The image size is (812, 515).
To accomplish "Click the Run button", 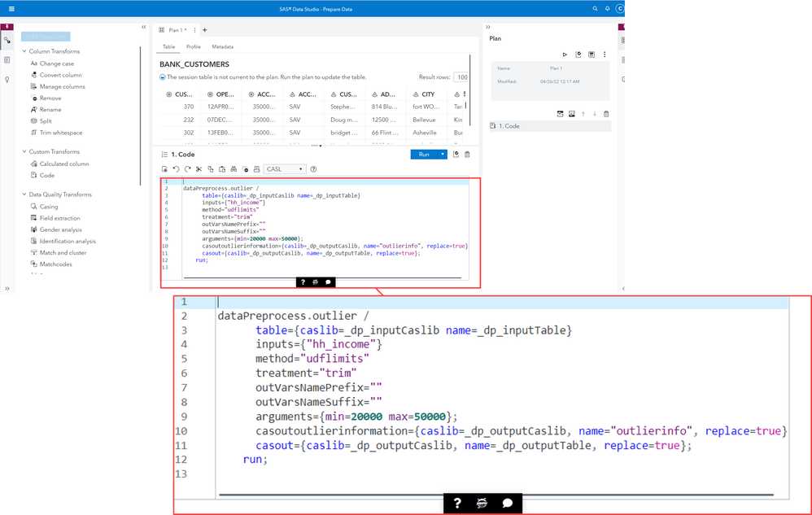I will (424, 155).
